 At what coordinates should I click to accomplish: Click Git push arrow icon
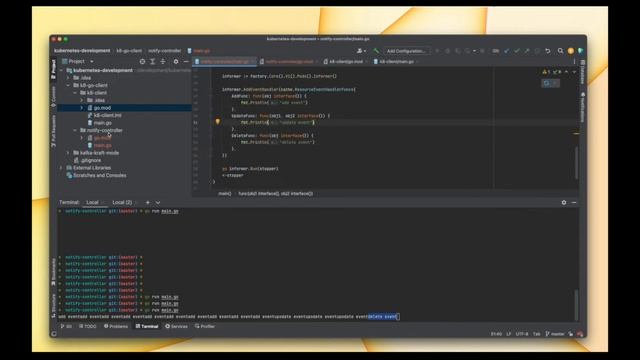coord(527,51)
